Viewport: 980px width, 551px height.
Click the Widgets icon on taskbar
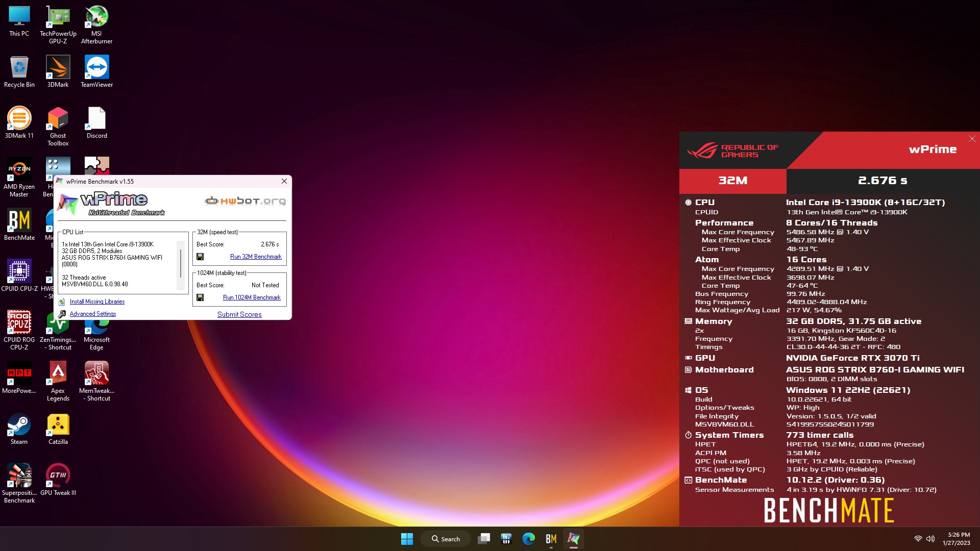(x=506, y=539)
